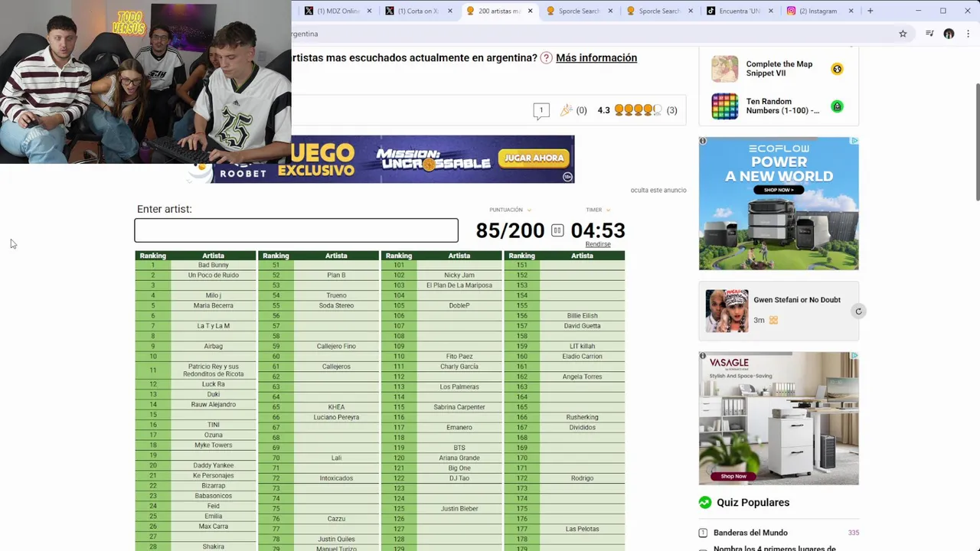This screenshot has height=551, width=980.
Task: Click the Luciano Pereyra answer cell
Action: pos(336,417)
